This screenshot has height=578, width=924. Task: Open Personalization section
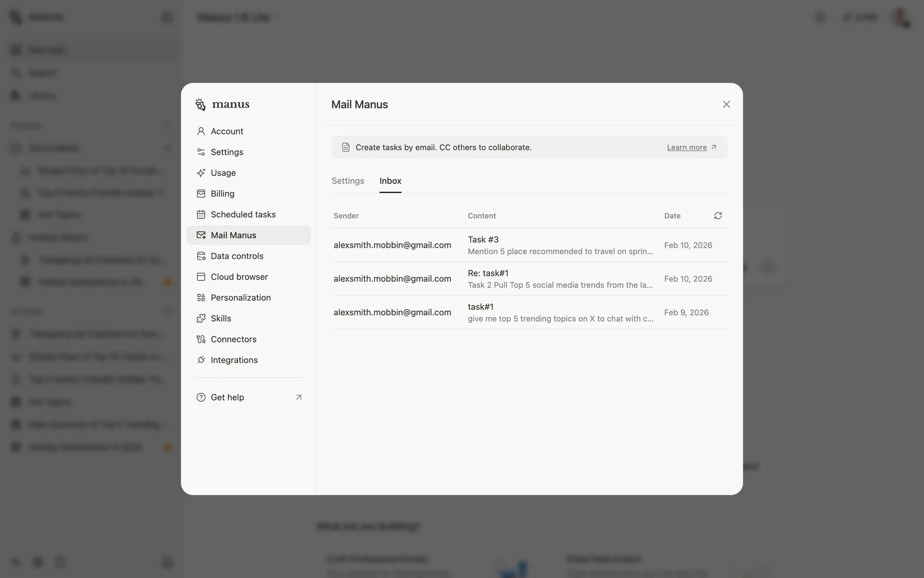pos(240,298)
